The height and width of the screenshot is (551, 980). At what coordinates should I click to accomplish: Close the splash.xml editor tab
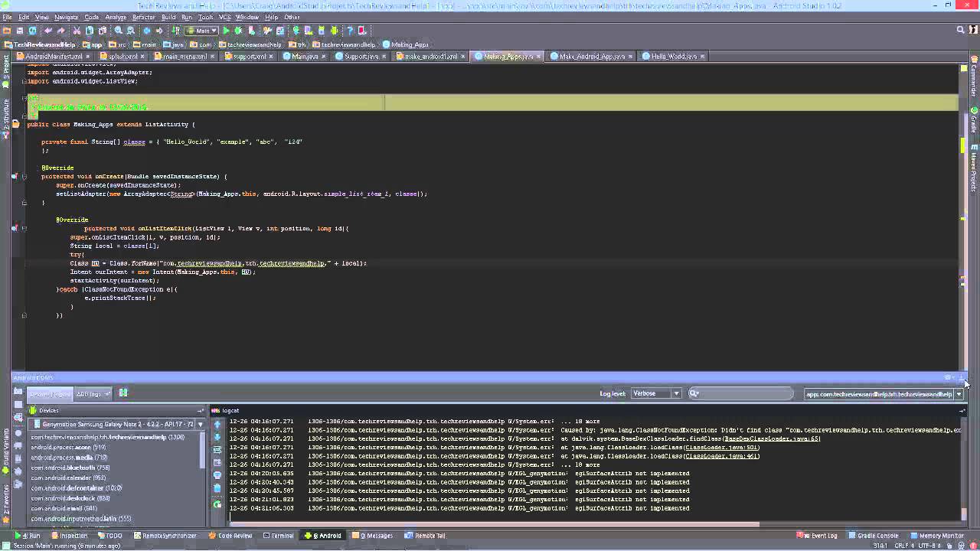click(x=144, y=57)
